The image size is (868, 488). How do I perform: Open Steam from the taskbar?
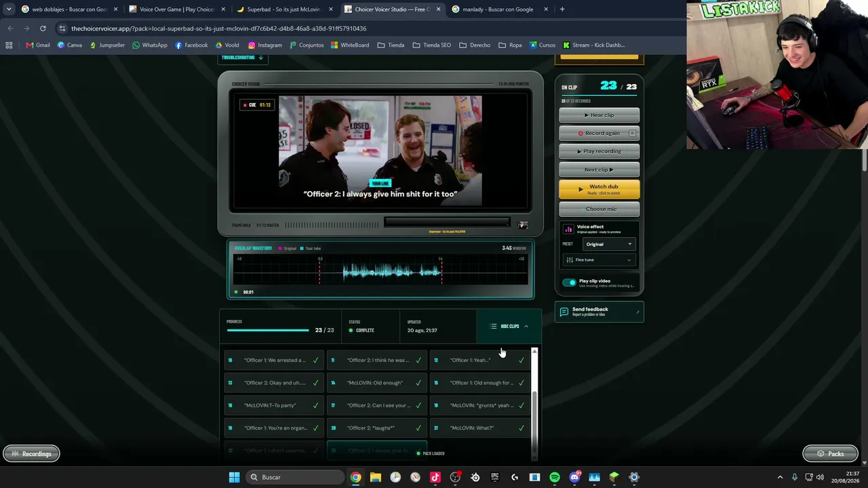[475, 477]
